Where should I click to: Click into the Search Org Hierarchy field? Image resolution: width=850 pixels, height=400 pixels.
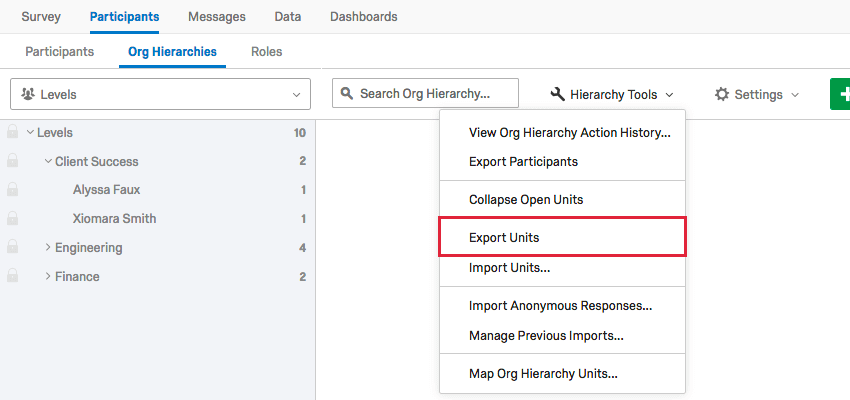click(x=435, y=94)
